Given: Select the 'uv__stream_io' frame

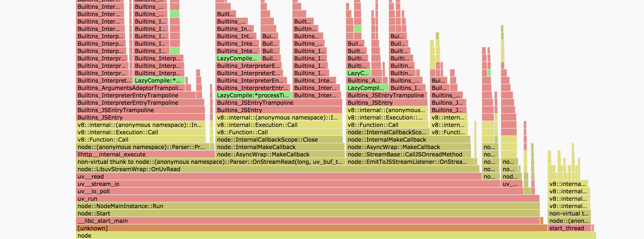Looking at the screenshot, I should coord(288,184).
